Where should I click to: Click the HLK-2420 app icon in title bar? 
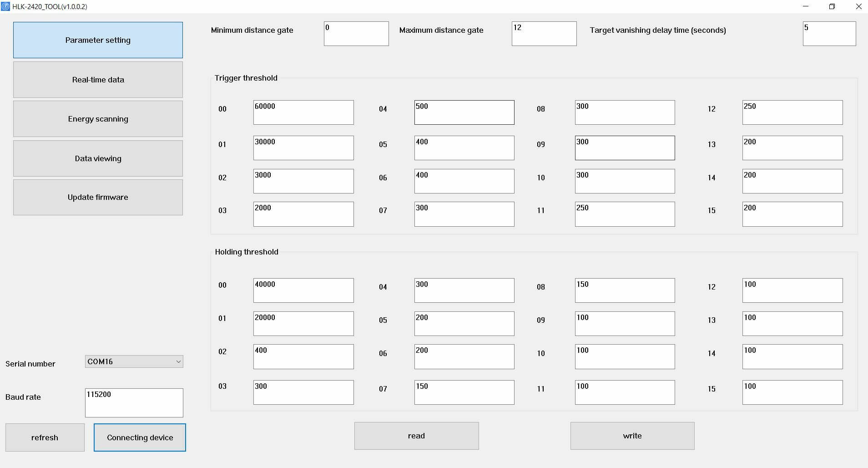[x=5, y=6]
